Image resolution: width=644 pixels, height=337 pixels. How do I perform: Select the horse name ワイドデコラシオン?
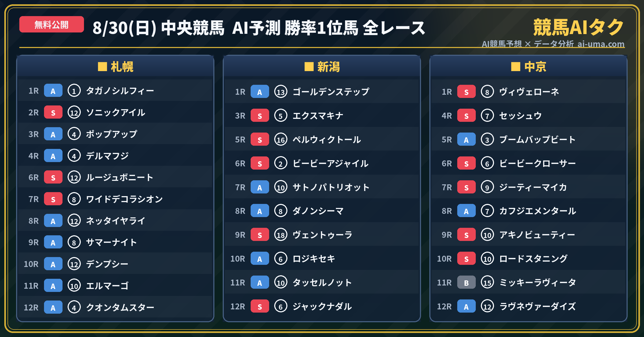tap(125, 199)
